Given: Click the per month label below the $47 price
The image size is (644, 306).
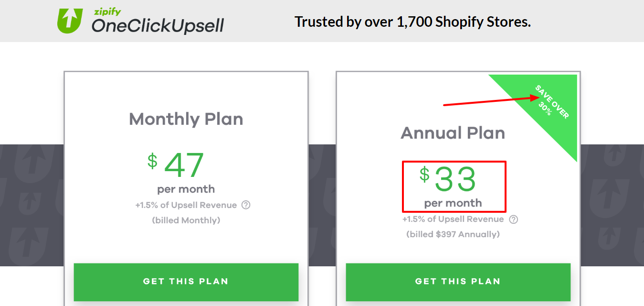Looking at the screenshot, I should 186,189.
